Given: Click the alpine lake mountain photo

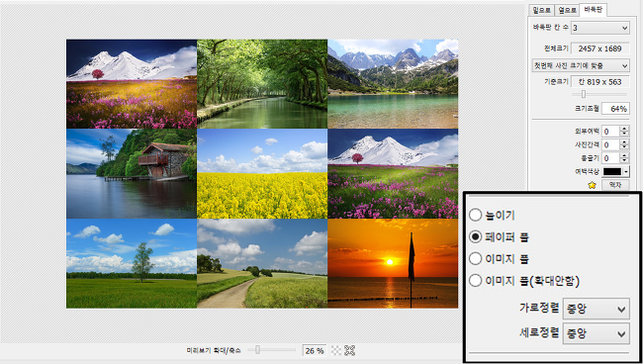Looking at the screenshot, I should (393, 84).
